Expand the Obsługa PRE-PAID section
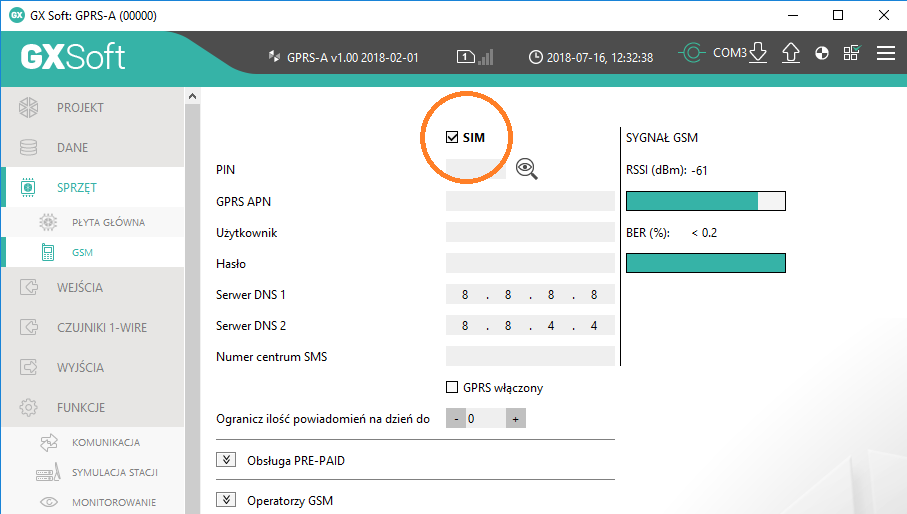907x514 pixels. point(226,461)
